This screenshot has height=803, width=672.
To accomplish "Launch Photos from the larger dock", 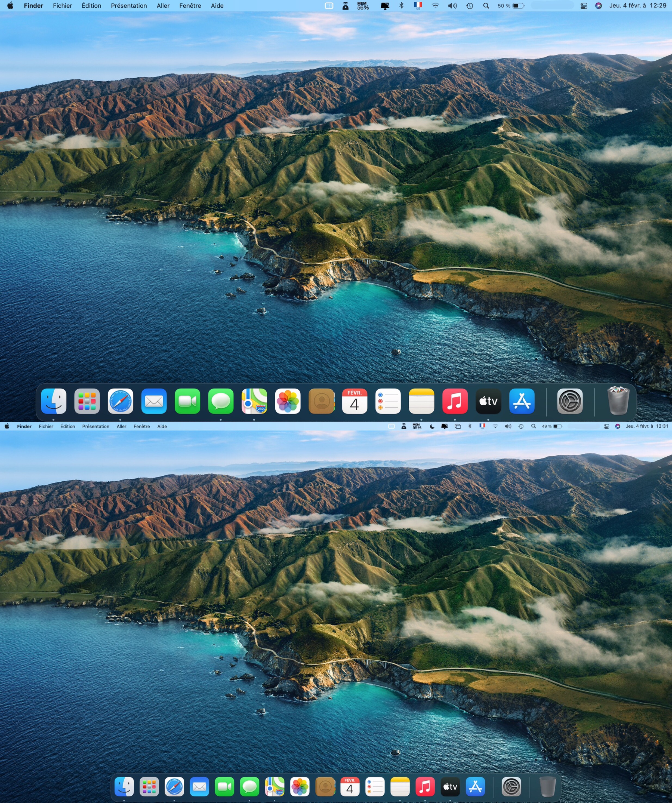I will pyautogui.click(x=288, y=401).
